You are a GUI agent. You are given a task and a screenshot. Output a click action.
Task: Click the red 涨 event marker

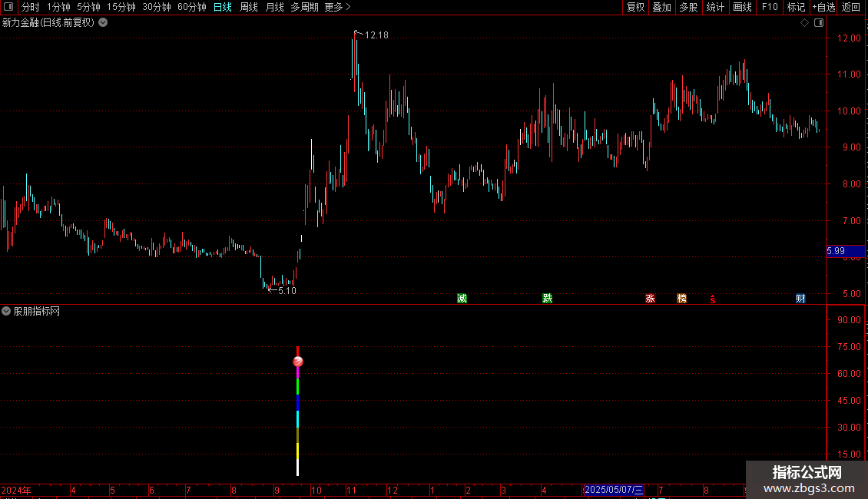coord(650,299)
